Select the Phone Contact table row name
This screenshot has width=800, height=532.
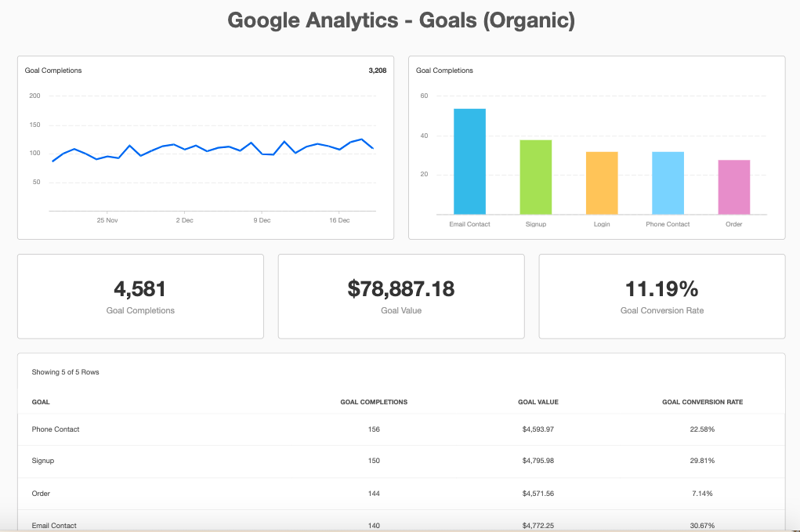pyautogui.click(x=56, y=429)
